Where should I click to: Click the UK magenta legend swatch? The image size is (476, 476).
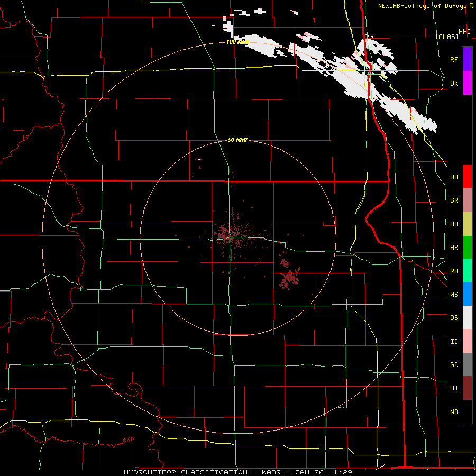(467, 83)
